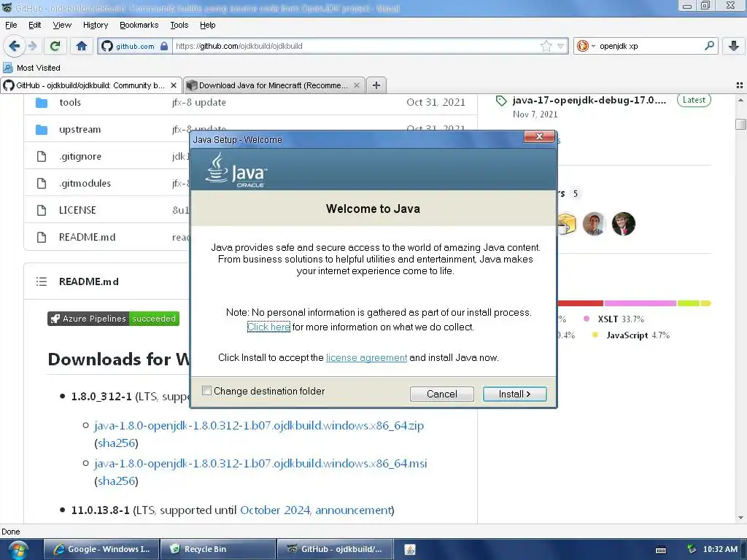Click the README.md file icon in file list
This screenshot has height=560, width=747.
[x=42, y=237]
